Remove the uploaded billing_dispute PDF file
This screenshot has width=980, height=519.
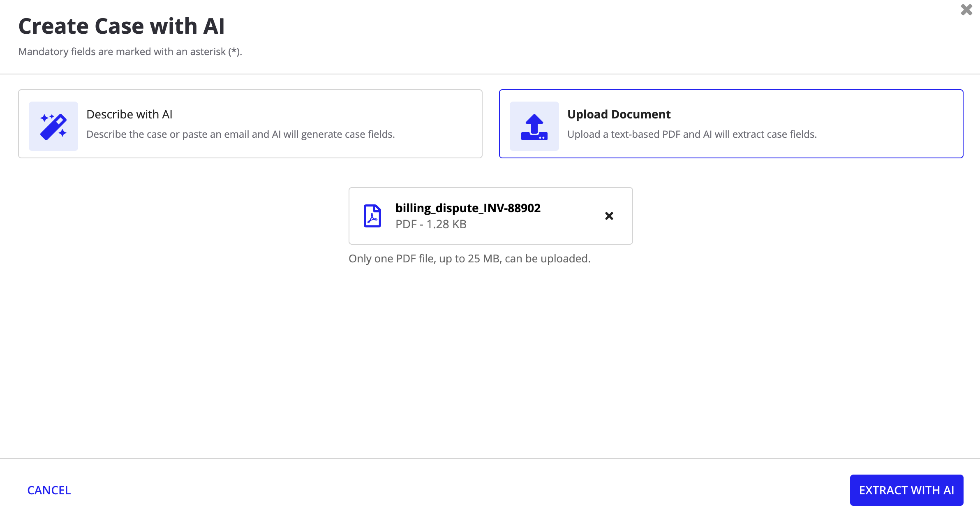click(x=609, y=216)
